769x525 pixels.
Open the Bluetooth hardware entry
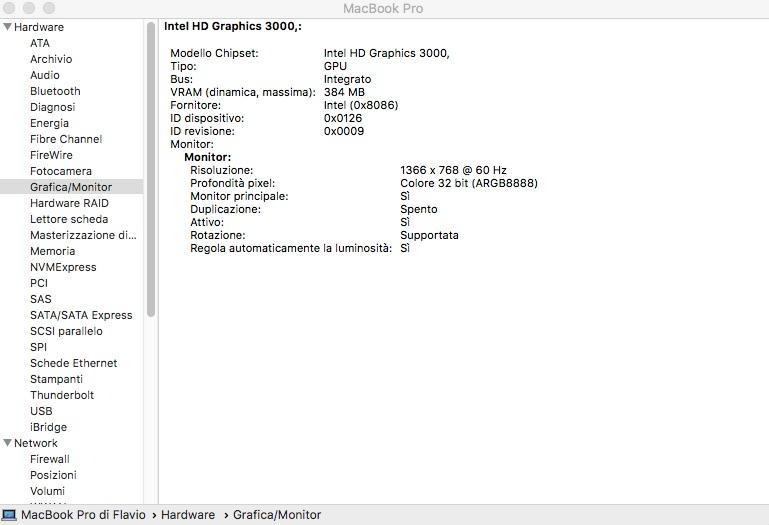55,91
